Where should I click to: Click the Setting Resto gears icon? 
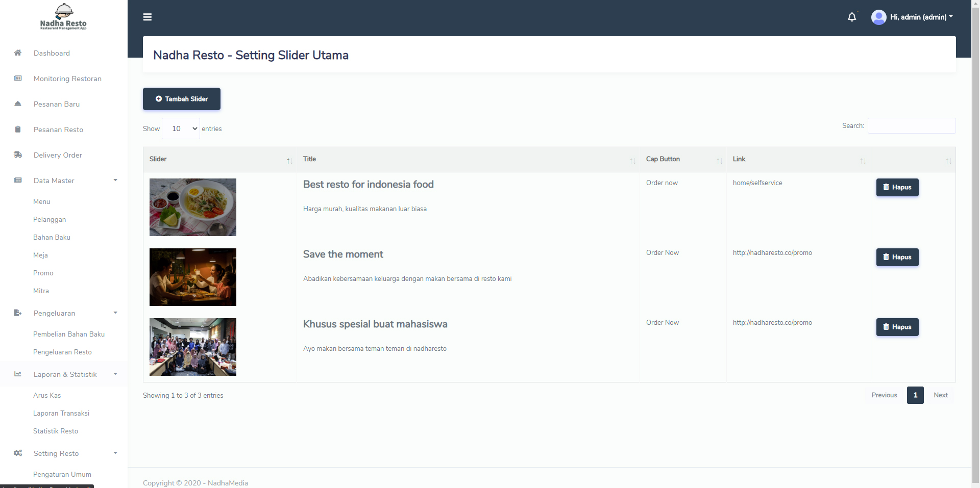(x=18, y=453)
